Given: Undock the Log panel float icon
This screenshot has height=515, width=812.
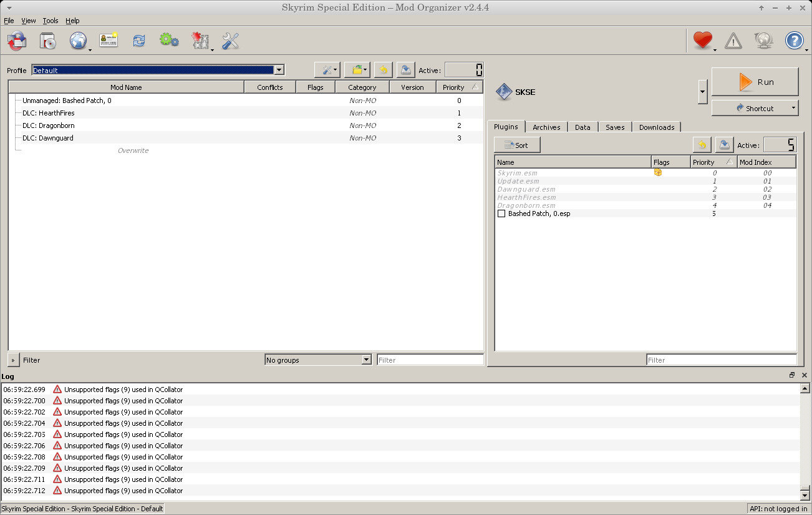Looking at the screenshot, I should (792, 375).
